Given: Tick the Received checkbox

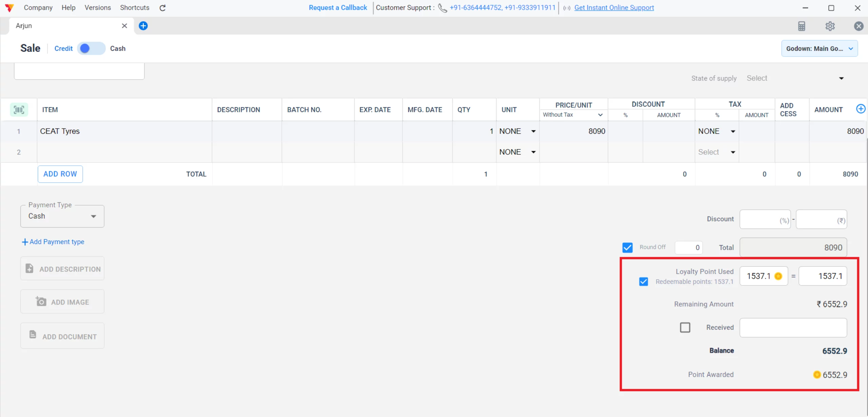Looking at the screenshot, I should (x=685, y=327).
